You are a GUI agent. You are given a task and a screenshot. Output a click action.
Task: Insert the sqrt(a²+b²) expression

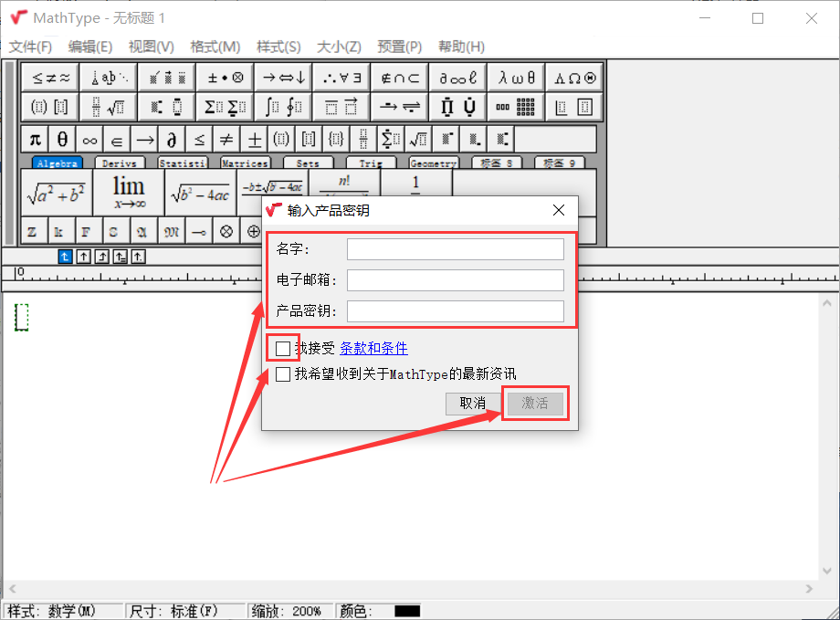point(57,193)
